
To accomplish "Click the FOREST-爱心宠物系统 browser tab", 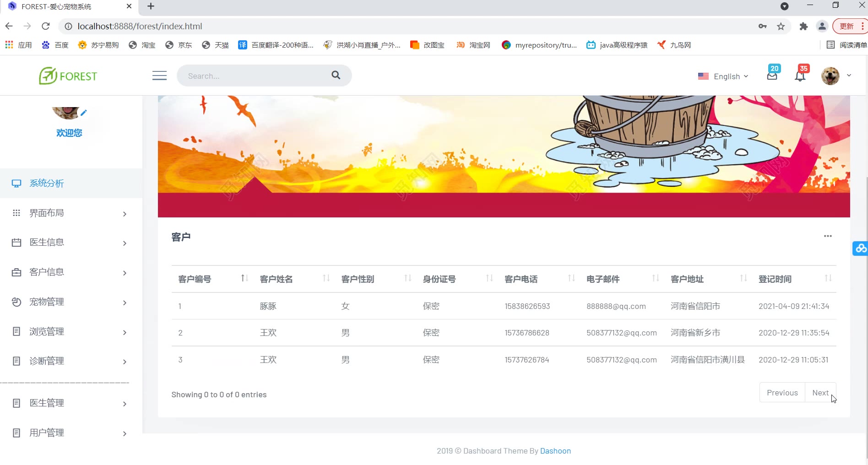I will [69, 6].
